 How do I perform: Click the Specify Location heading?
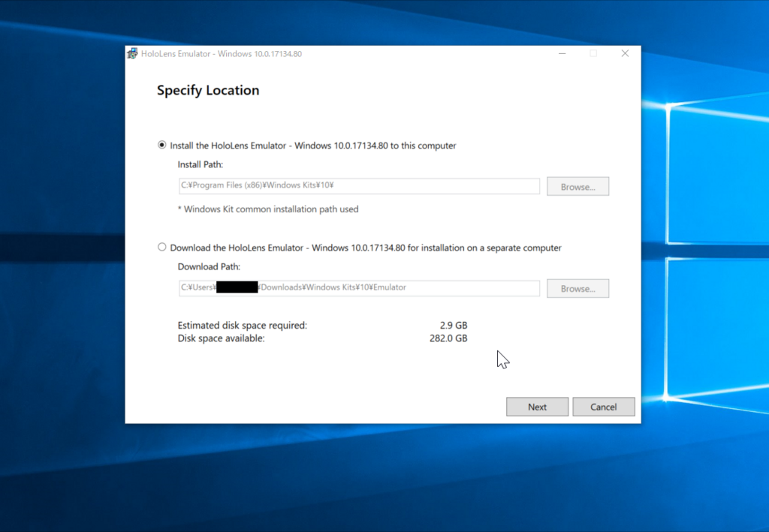[x=208, y=90]
